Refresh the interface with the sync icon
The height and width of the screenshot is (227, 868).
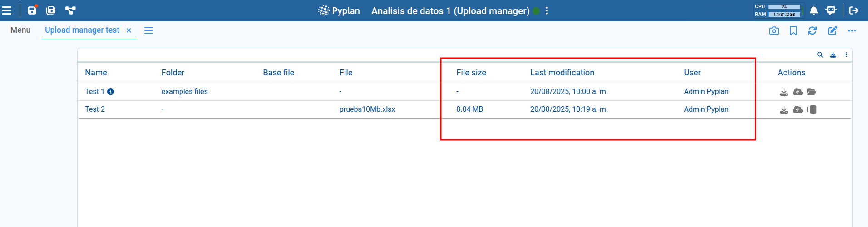[813, 30]
